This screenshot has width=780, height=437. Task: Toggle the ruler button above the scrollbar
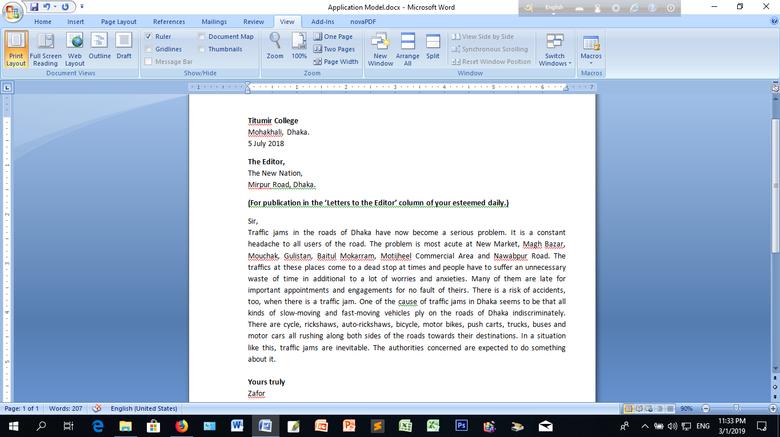[775, 88]
